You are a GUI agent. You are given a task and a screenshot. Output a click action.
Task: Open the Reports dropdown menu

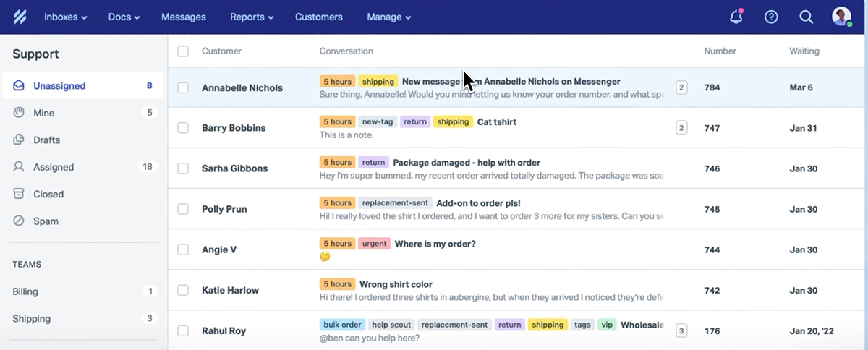(252, 17)
